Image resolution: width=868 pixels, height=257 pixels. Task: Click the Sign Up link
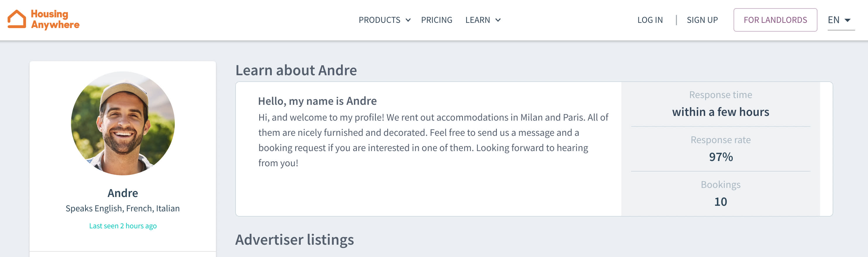coord(702,20)
